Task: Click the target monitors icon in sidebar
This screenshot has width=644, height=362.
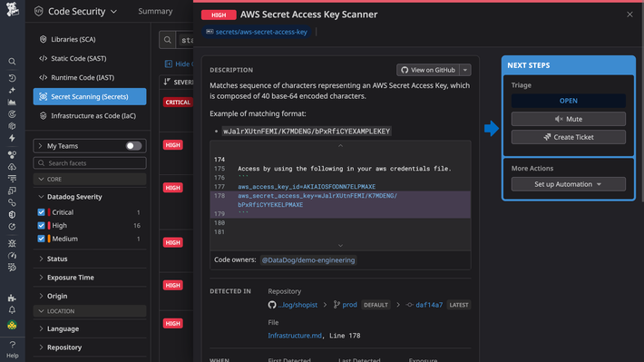Action: [12, 114]
